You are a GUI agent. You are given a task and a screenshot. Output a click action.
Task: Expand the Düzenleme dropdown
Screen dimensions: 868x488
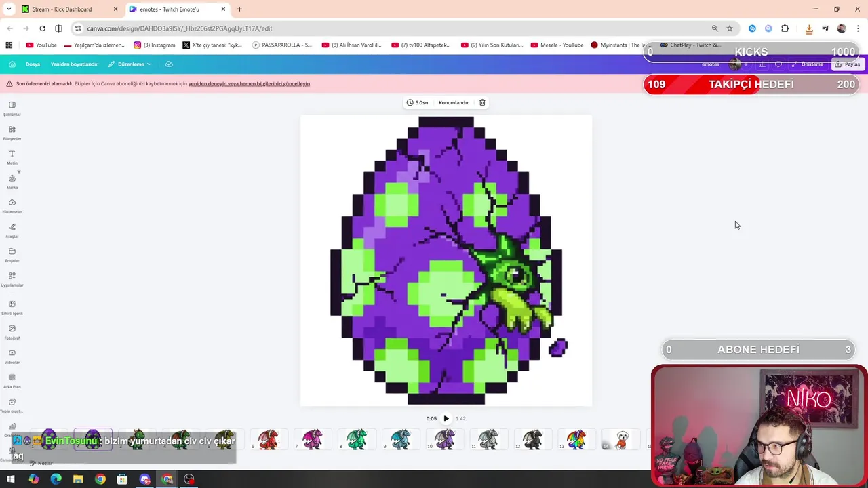coord(130,64)
